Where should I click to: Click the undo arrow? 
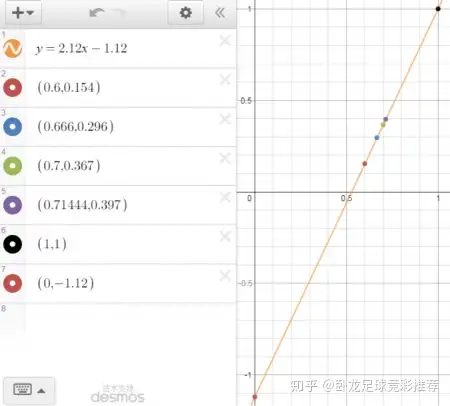tap(97, 13)
